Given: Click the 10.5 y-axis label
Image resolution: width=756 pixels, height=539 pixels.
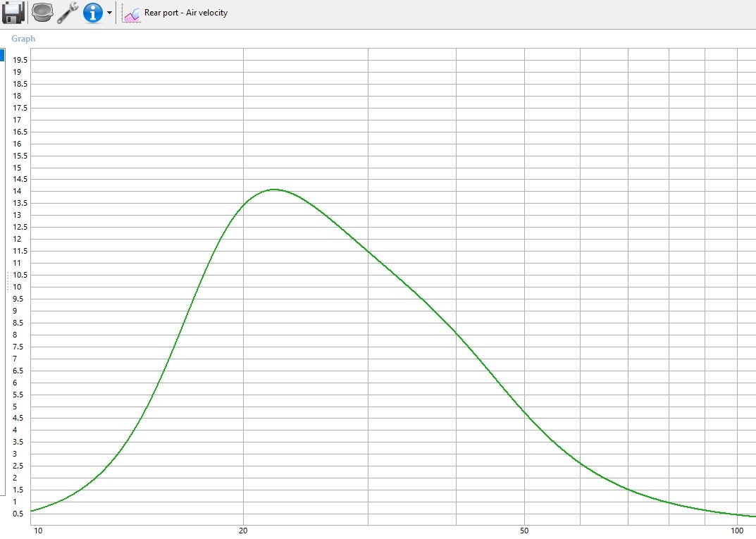Looking at the screenshot, I should pyautogui.click(x=20, y=275).
